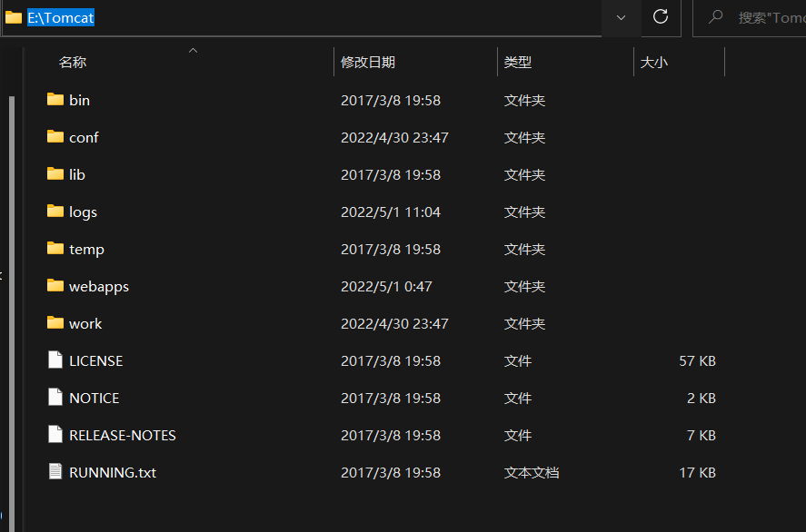Select the logs folder name
Image resolution: width=806 pixels, height=532 pixels.
pyautogui.click(x=84, y=212)
